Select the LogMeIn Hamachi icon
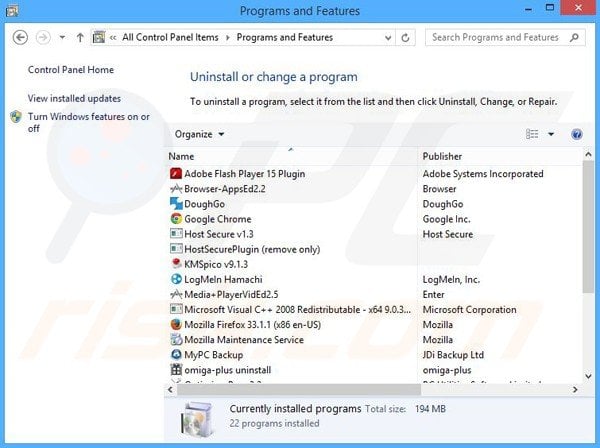Image resolution: width=600 pixels, height=448 pixels. (x=176, y=279)
